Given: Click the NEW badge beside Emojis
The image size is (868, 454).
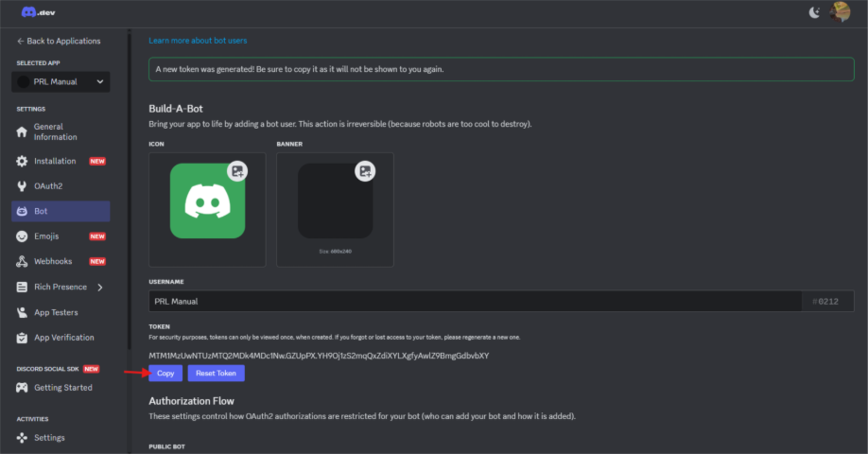Looking at the screenshot, I should [x=97, y=236].
